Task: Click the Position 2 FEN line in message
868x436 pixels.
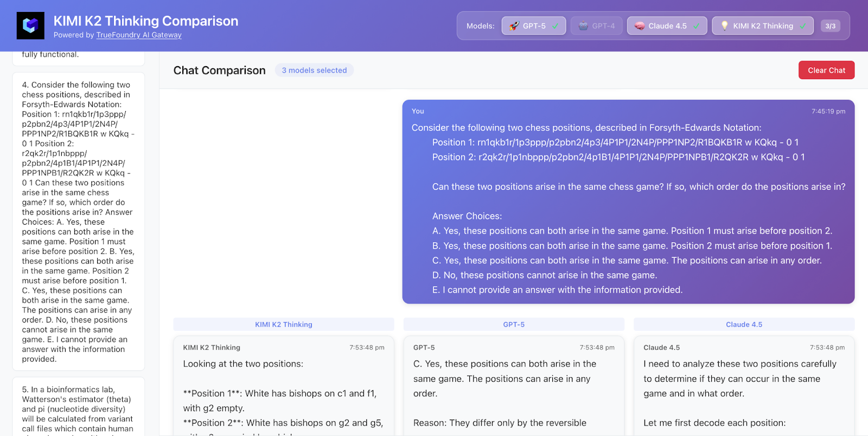Action: tap(618, 157)
